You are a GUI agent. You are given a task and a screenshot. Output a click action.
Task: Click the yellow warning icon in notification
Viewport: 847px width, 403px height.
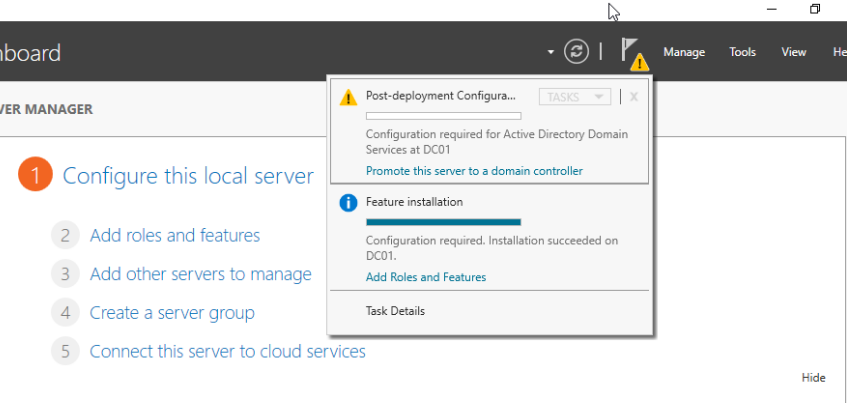348,97
